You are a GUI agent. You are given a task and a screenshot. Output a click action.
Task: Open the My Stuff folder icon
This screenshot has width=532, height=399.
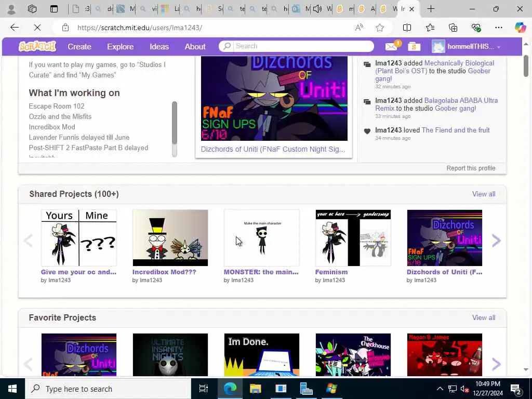coord(414,46)
